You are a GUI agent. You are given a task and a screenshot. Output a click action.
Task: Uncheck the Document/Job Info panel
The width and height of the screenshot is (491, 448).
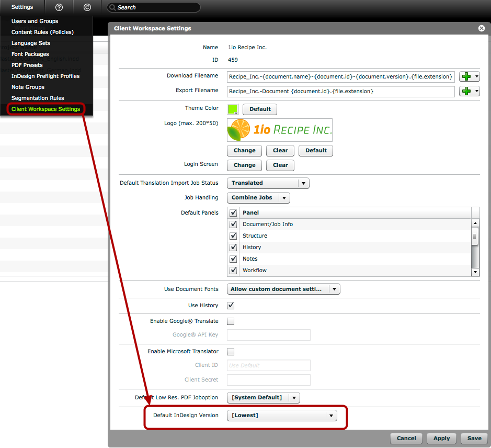tap(233, 224)
